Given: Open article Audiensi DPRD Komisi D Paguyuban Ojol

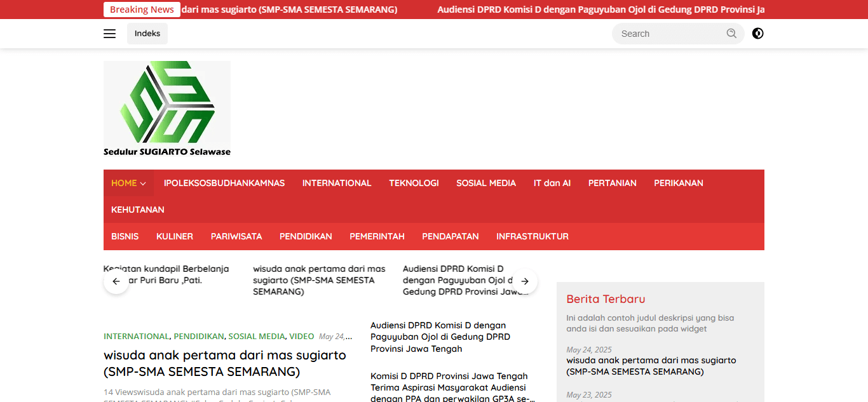Looking at the screenshot, I should (440, 337).
